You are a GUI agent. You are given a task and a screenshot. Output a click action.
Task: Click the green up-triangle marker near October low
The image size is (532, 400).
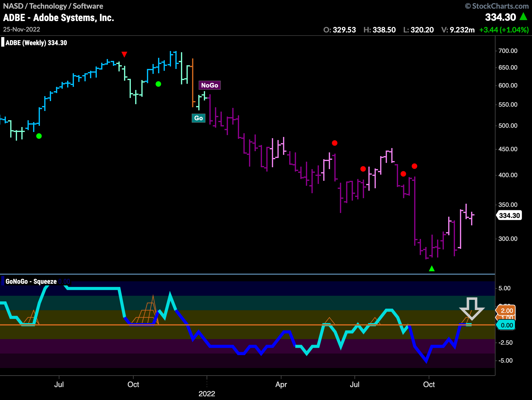coord(432,269)
